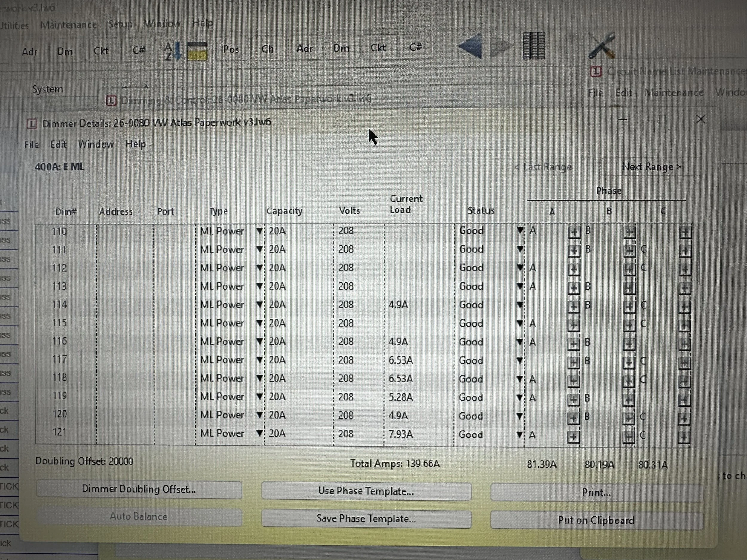Viewport: 747px width, 560px height.
Task: Click the gray forward arrow icon
Action: tap(500, 47)
